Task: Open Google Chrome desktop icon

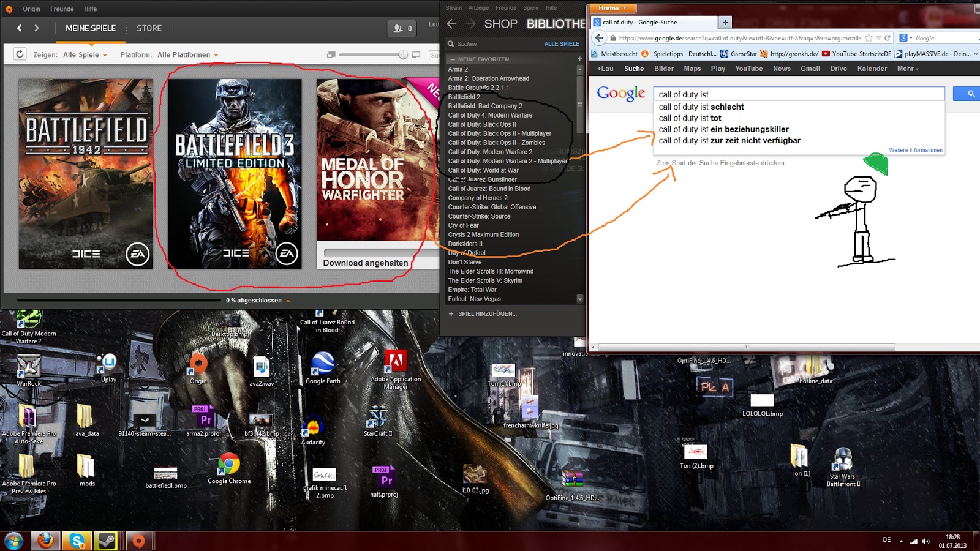Action: click(229, 469)
